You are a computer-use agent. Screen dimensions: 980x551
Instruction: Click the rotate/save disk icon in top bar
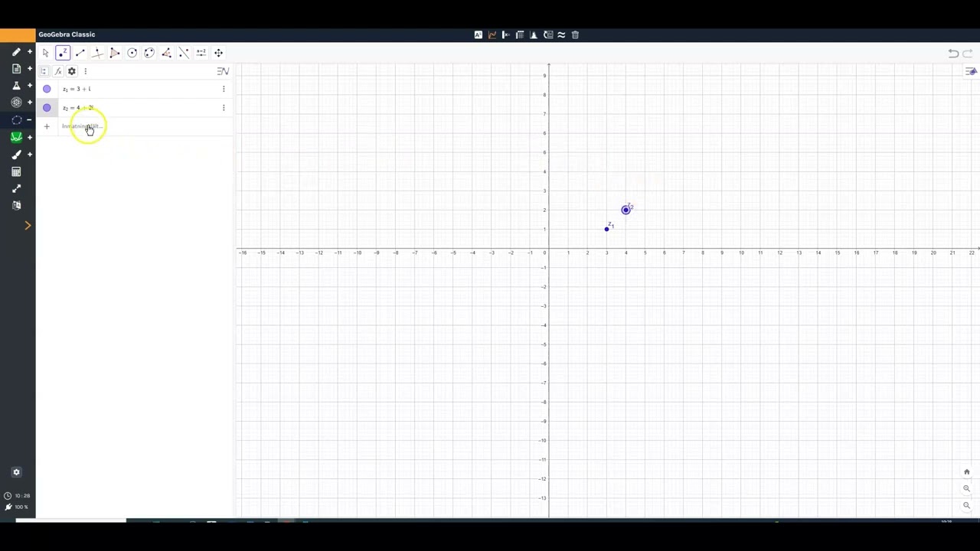tap(548, 34)
